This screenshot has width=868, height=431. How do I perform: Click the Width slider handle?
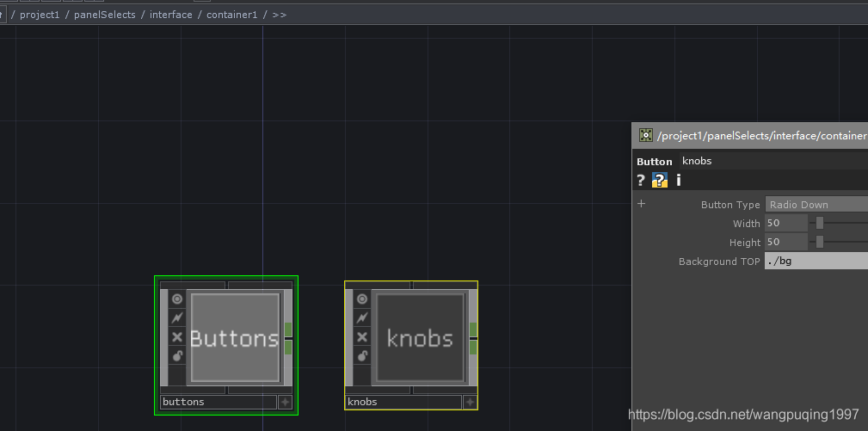point(820,224)
